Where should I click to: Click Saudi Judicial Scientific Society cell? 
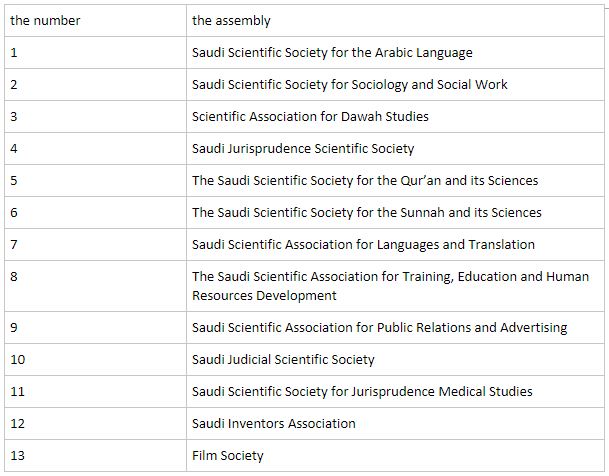[x=283, y=359]
